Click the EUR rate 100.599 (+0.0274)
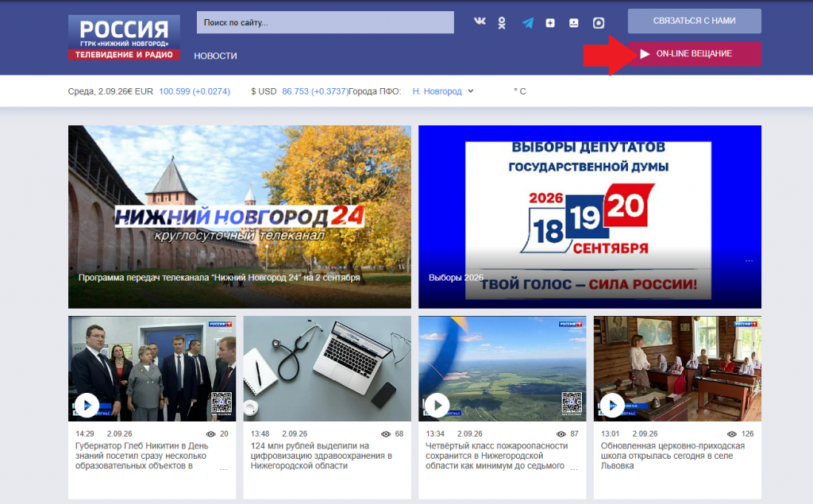The width and height of the screenshot is (813, 504). [x=195, y=91]
